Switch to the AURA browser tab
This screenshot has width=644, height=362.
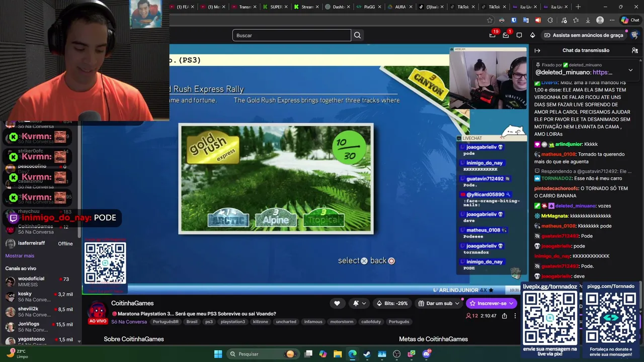point(401,7)
